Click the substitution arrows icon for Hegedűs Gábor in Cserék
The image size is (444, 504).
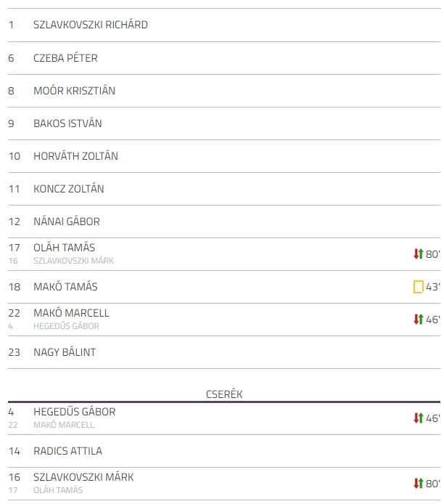[x=419, y=418]
